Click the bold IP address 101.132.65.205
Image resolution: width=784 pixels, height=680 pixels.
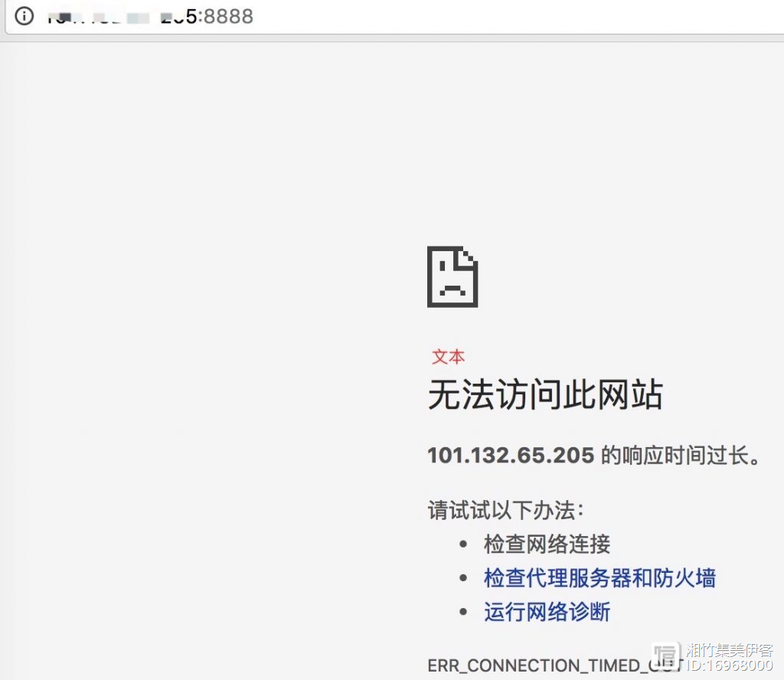point(511,456)
